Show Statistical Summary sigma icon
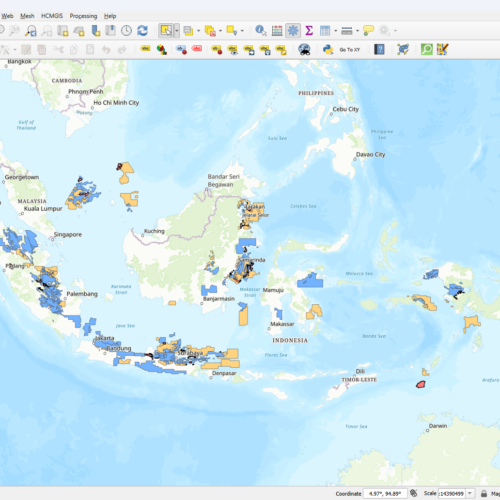The height and width of the screenshot is (500, 500). pos(309,31)
